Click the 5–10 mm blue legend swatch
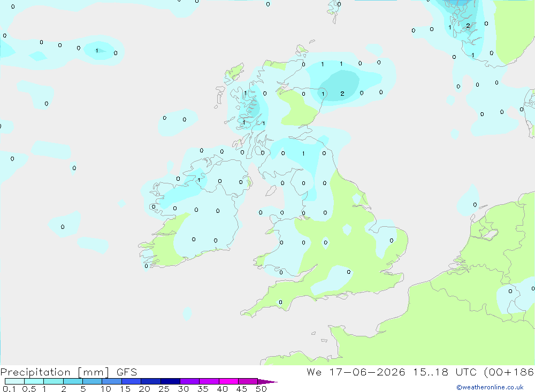Screen dimensions: 535x392 pyautogui.click(x=93, y=381)
